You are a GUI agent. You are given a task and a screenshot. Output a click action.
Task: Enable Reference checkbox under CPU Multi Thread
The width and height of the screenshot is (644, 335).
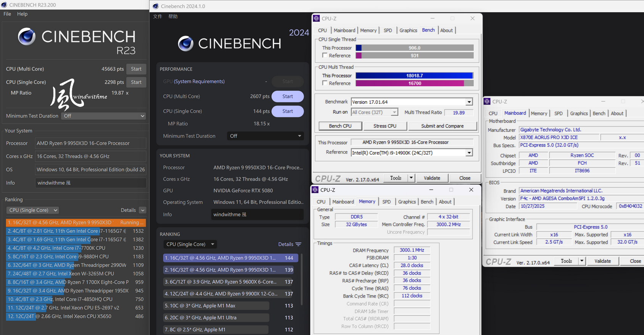(325, 83)
